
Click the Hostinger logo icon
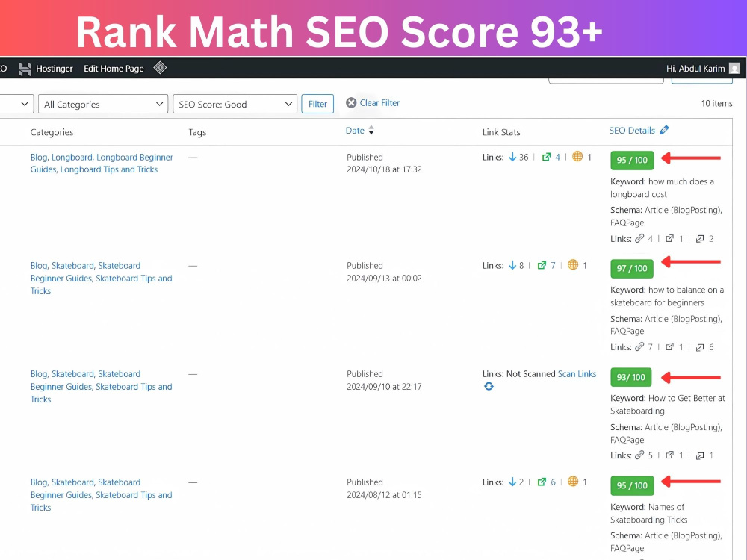(25, 69)
